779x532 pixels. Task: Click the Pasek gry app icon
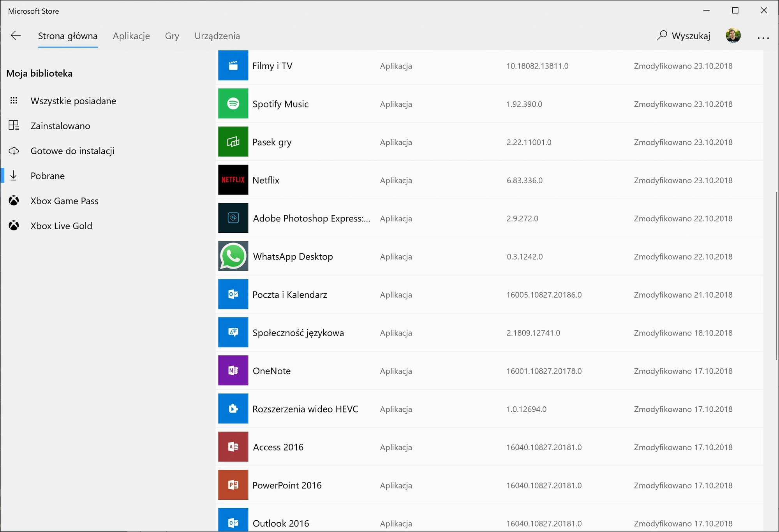(x=233, y=142)
